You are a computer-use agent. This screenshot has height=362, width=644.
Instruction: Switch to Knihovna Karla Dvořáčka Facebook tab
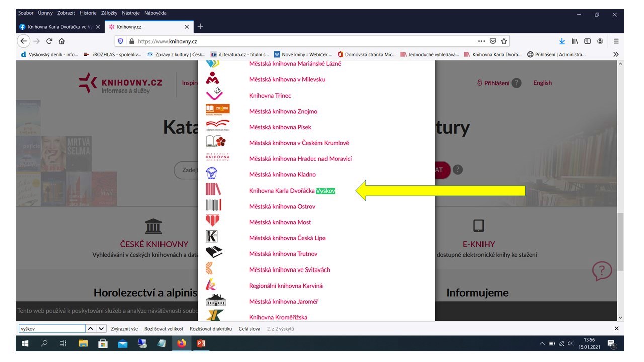(60, 27)
